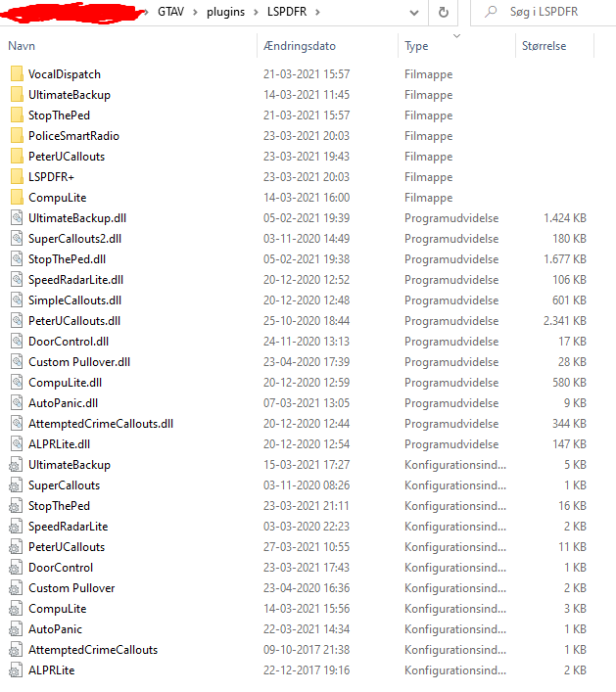
Task: Click the search magnifier icon
Action: (x=490, y=12)
